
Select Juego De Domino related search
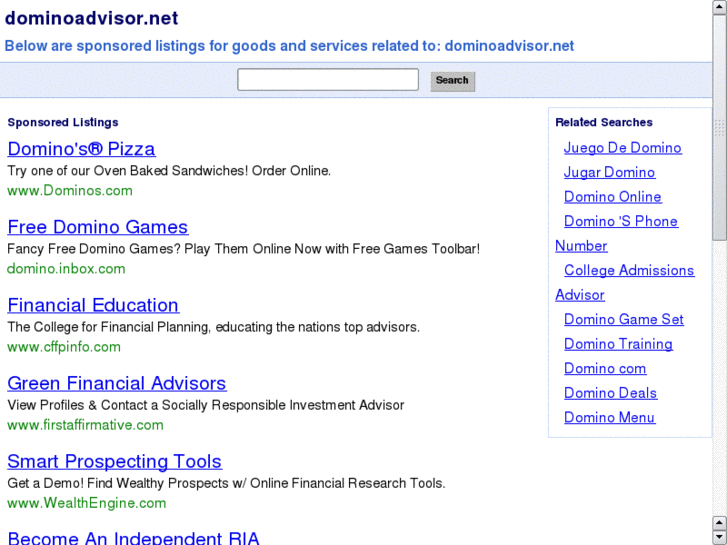(622, 148)
